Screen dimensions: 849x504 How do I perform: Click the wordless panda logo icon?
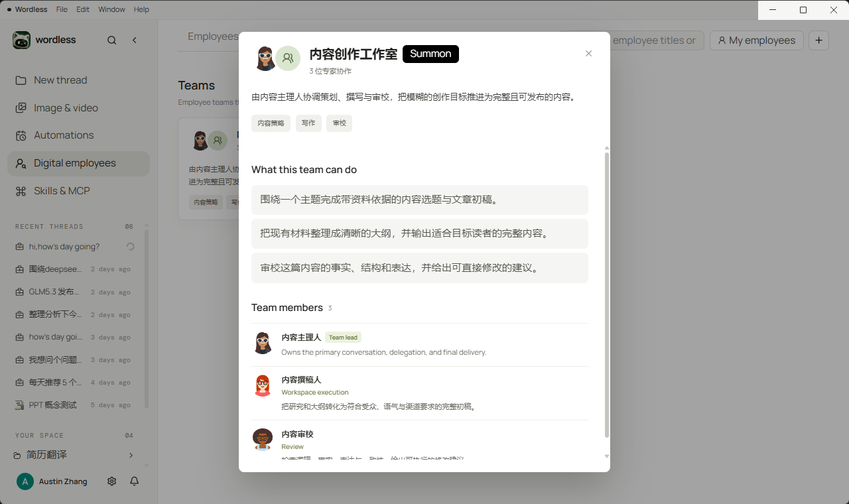[x=21, y=40]
